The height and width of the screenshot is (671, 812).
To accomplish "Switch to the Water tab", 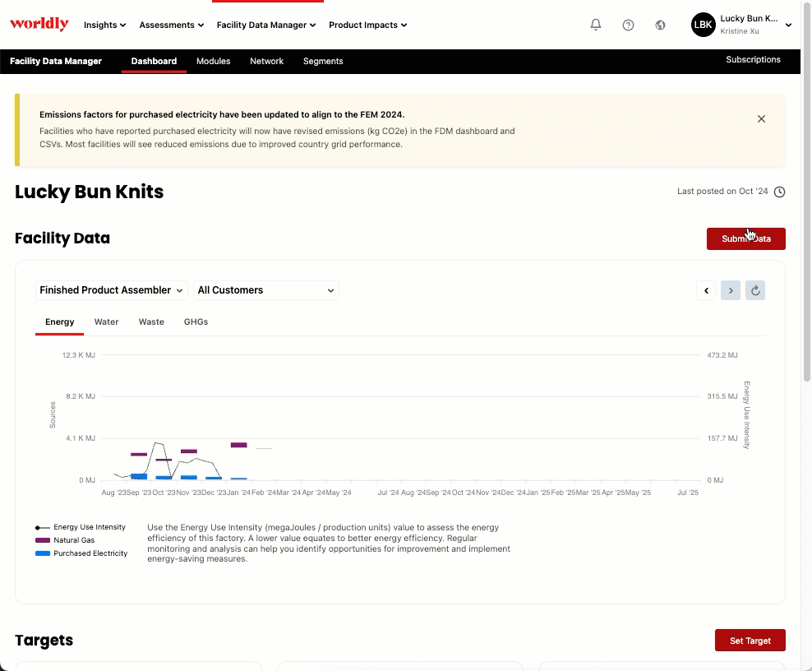I will [106, 322].
